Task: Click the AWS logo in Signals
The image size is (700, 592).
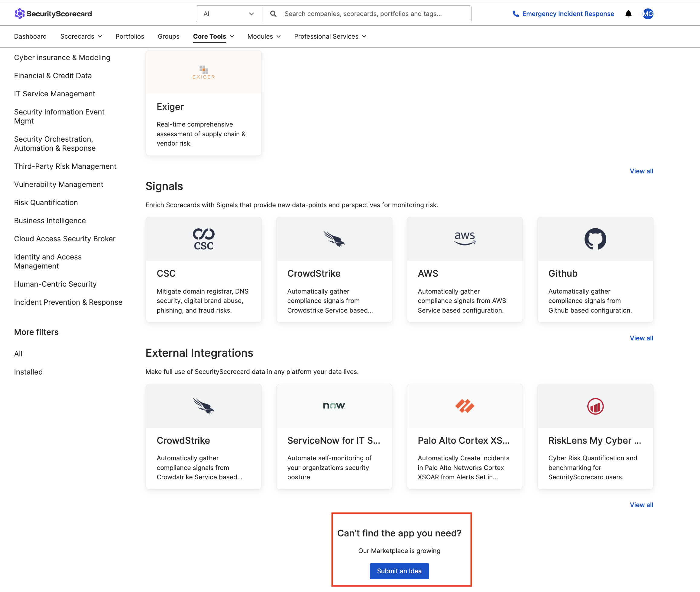Action: point(465,239)
